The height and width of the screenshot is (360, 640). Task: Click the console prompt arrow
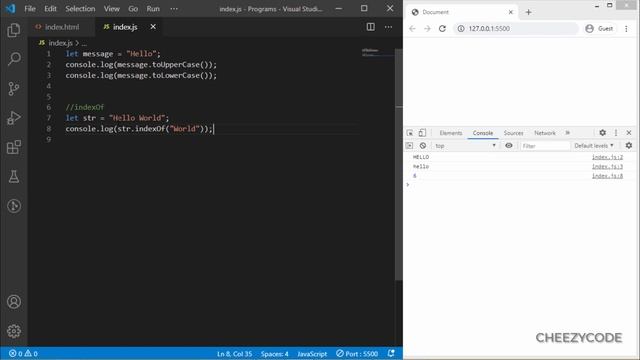pos(407,185)
